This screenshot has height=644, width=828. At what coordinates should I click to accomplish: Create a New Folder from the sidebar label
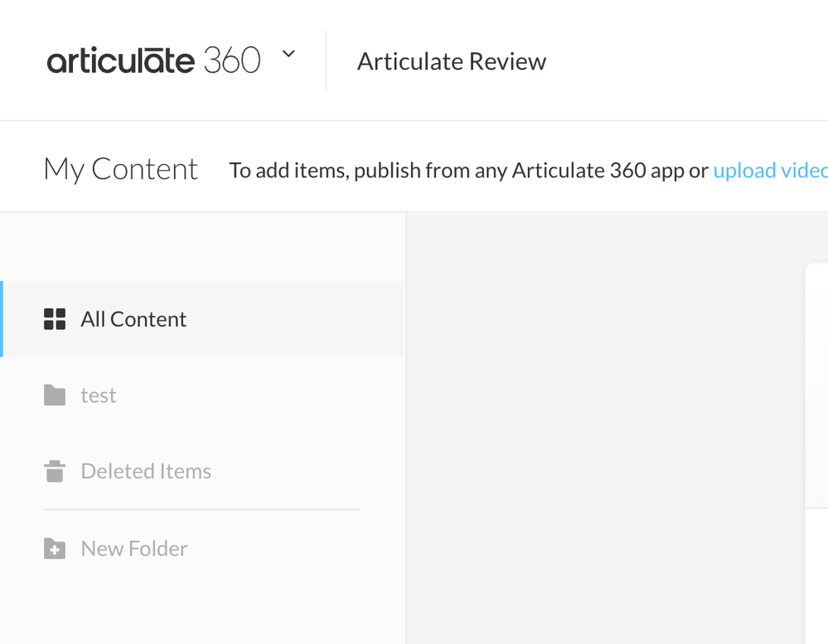(x=134, y=549)
